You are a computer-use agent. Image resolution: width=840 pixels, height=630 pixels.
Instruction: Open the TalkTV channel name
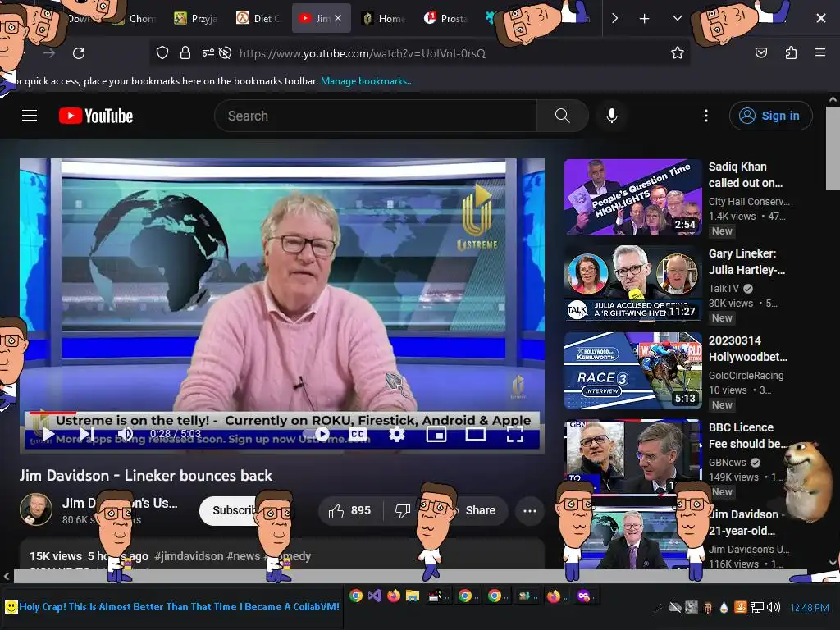[x=724, y=288]
